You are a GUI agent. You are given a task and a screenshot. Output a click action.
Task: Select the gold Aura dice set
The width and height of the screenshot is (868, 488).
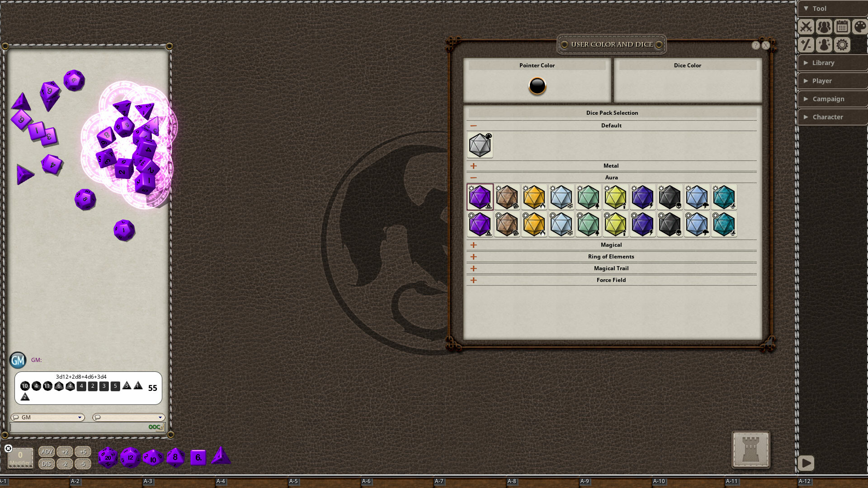(x=533, y=196)
